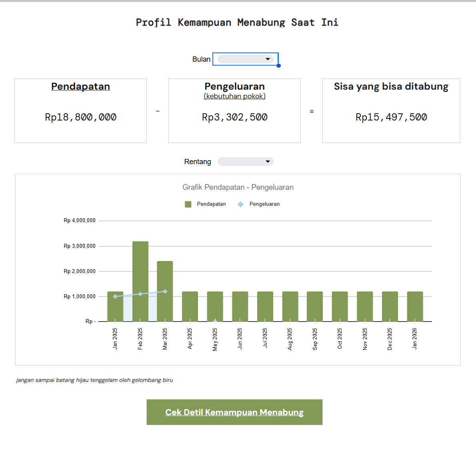476x466 pixels.
Task: Expand the Rentang dropdown list
Action: coord(268,162)
